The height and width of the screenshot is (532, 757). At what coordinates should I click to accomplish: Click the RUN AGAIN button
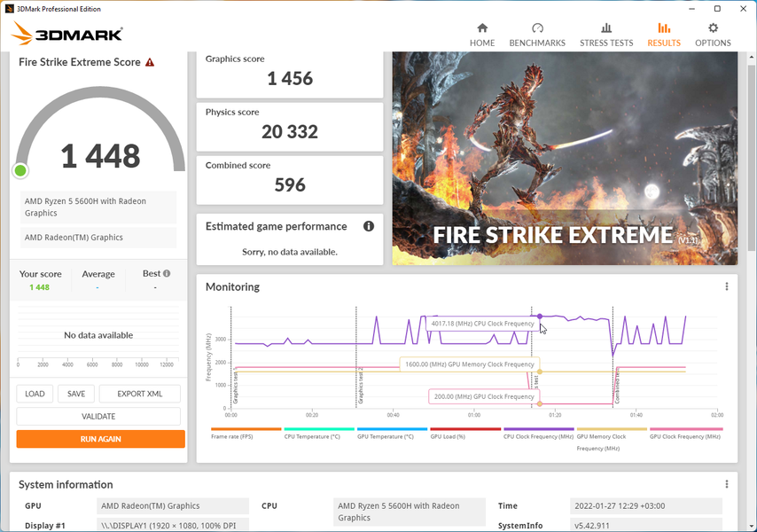click(x=100, y=439)
